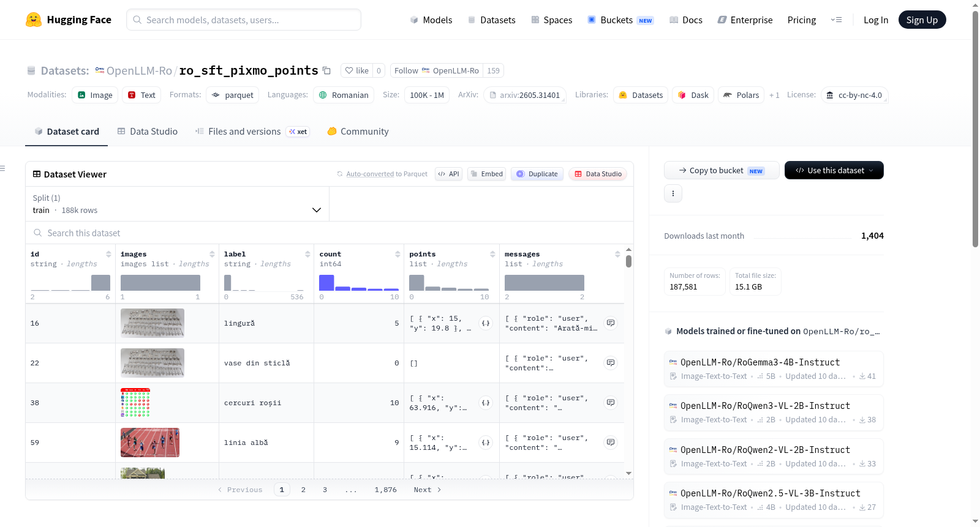980x527 pixels.
Task: Copy dataset name with the copy icon
Action: [x=327, y=71]
